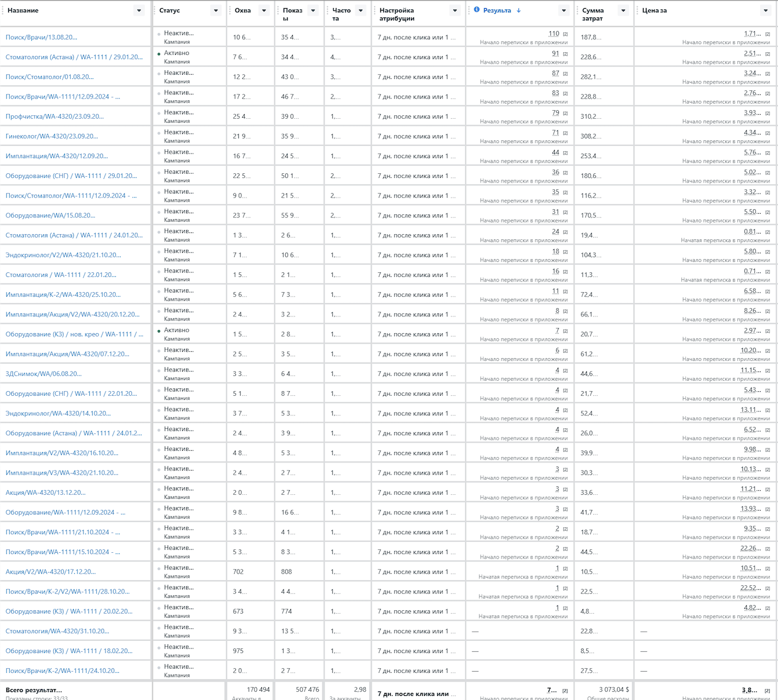Click the footnote marker next to result 91
This screenshot has height=700, width=778.
(x=565, y=54)
